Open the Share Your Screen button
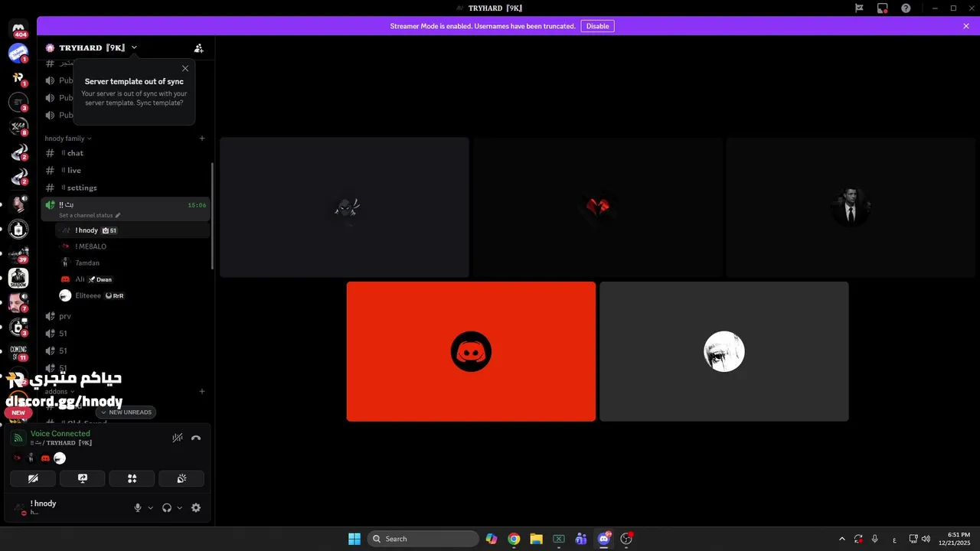This screenshot has height=551, width=980. coord(83,478)
